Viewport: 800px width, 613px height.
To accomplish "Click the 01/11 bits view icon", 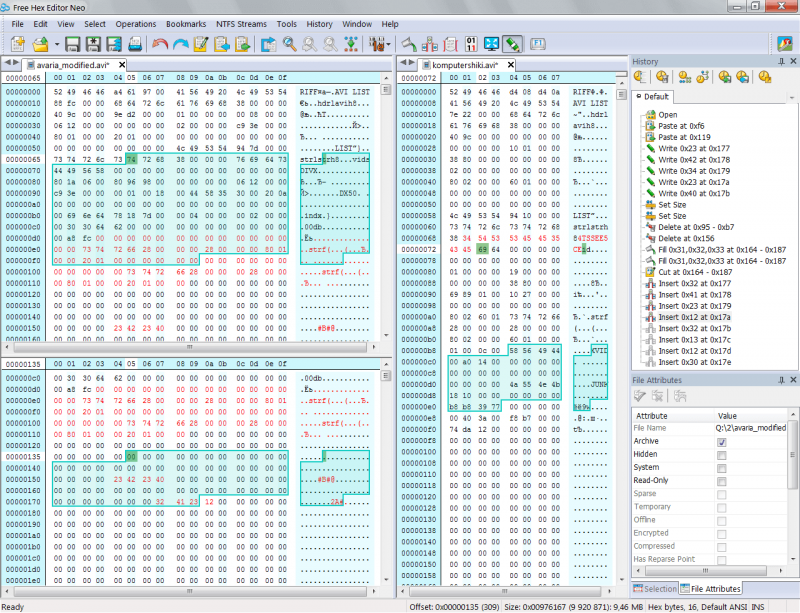I will coord(471,44).
